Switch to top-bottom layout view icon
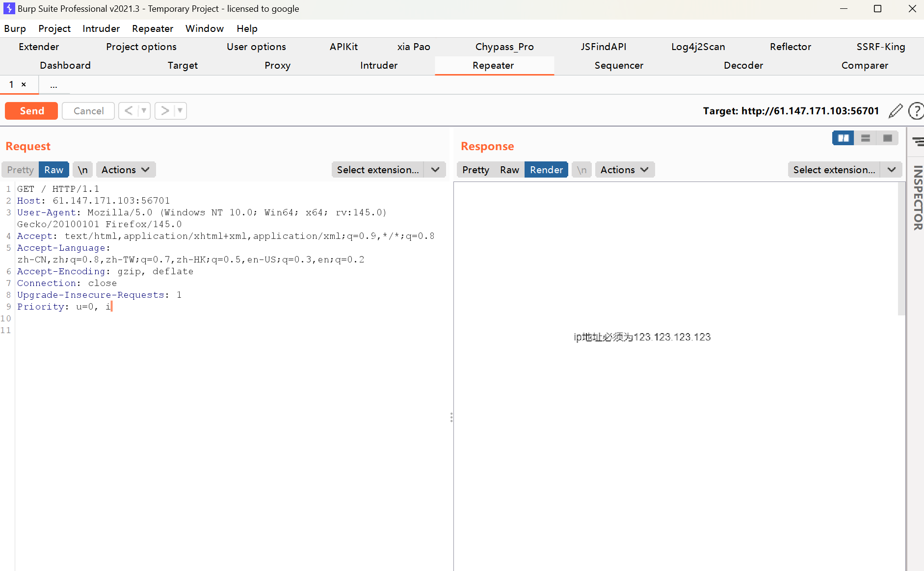Viewport: 924px width, 571px height. pos(866,138)
